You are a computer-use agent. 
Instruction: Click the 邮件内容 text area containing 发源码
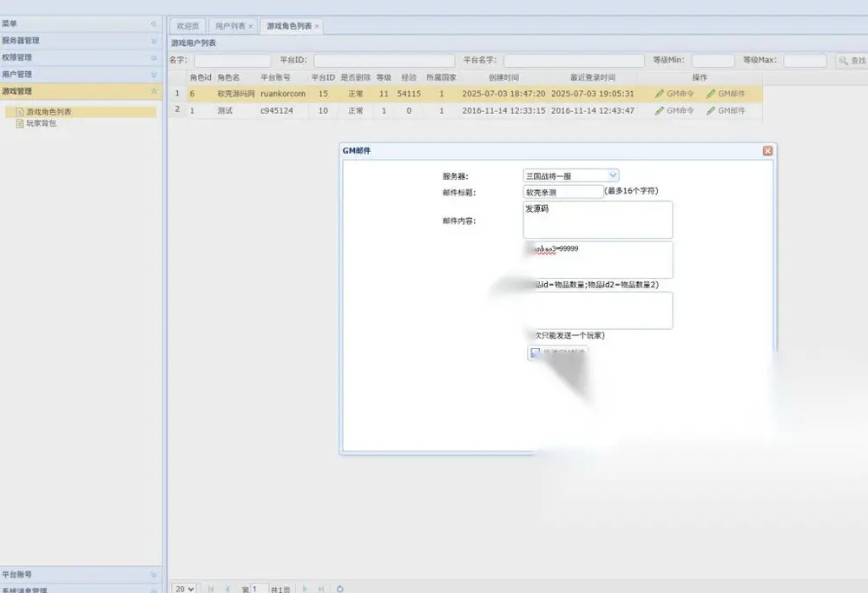click(x=598, y=220)
